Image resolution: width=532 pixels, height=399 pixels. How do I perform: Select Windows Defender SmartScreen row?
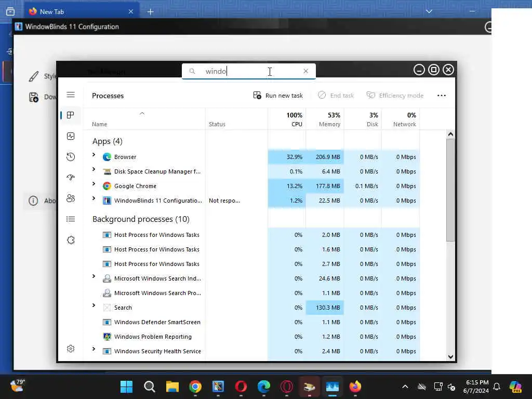pos(251,322)
